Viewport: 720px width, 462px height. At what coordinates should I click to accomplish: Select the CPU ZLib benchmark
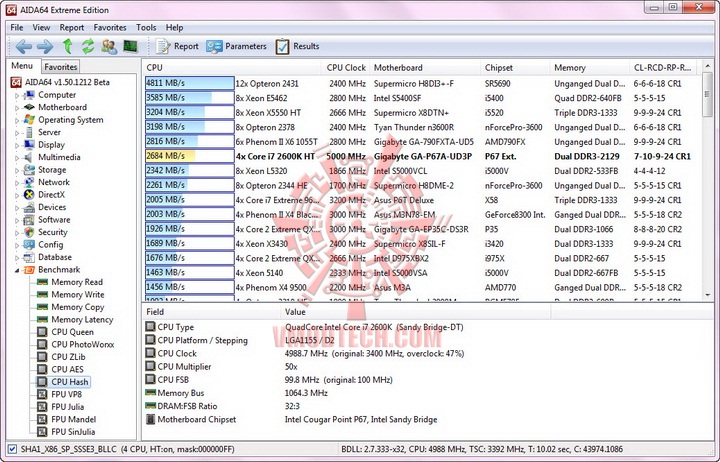(68, 357)
